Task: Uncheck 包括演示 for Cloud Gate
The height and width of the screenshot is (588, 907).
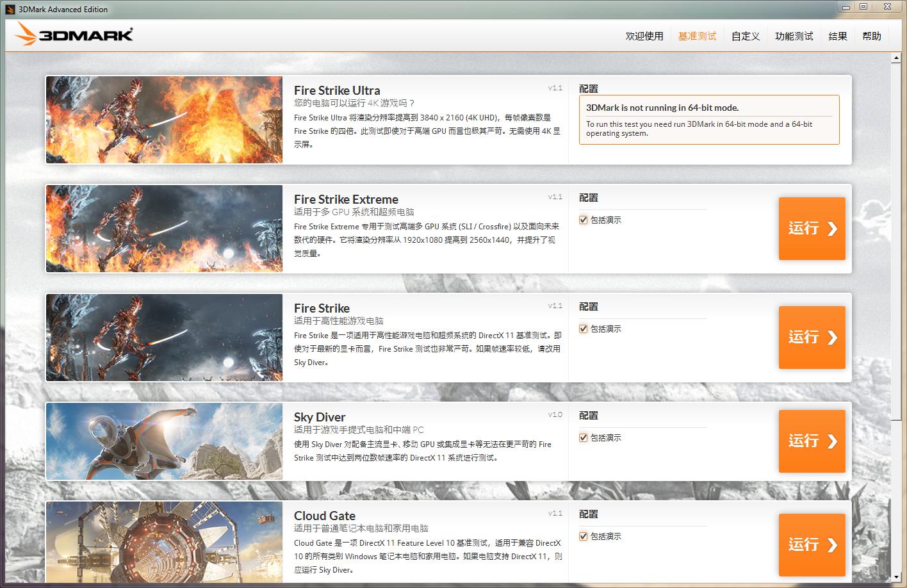Action: coord(583,536)
